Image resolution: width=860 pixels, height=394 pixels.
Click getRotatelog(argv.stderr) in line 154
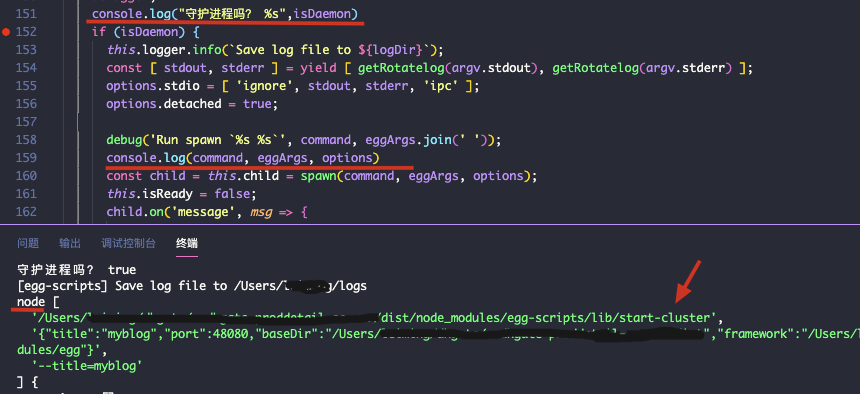click(642, 68)
